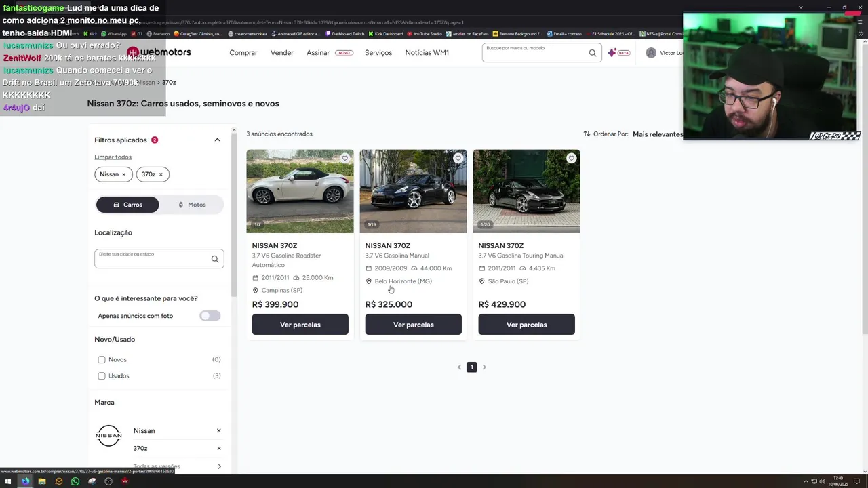Screen dimensions: 868x488
Task: Toggle Apenas anúncios com foto switch
Action: (210, 316)
